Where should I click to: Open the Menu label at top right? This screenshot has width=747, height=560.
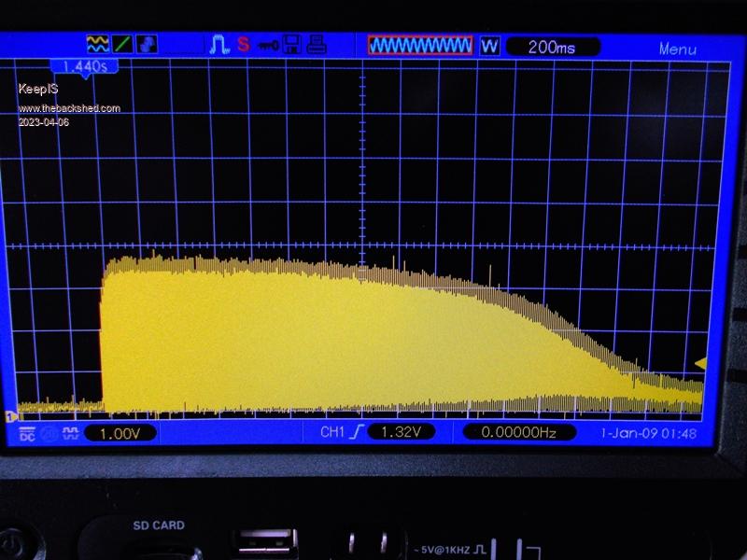[677, 49]
